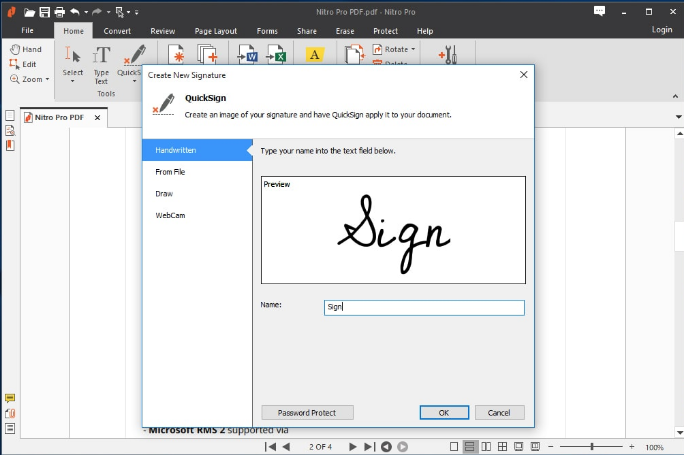This screenshot has height=455, width=684.
Task: Click the yellow highlight text icon
Action: (x=315, y=55)
